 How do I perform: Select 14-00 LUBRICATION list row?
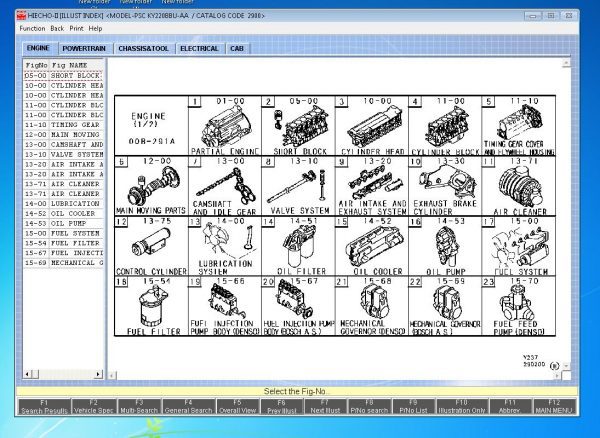pos(64,204)
